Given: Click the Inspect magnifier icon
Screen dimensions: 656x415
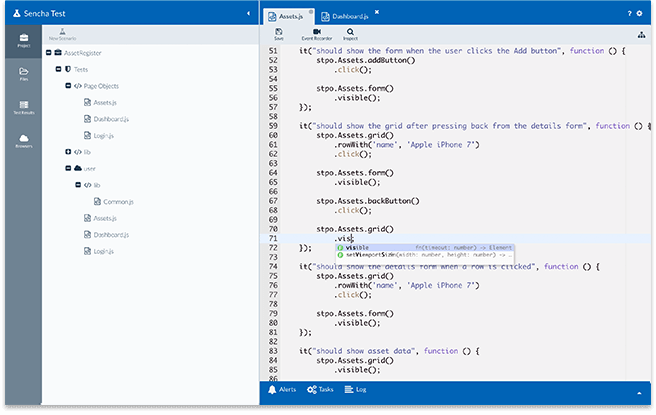Looking at the screenshot, I should tap(350, 34).
